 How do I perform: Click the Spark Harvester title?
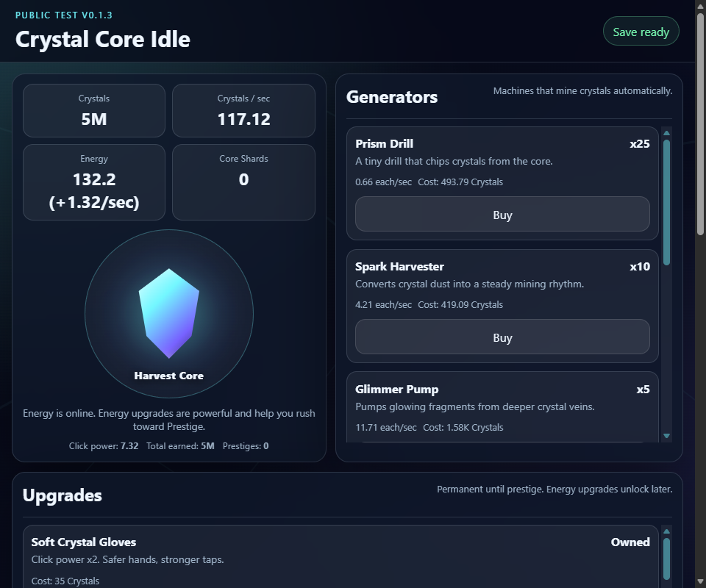click(x=399, y=266)
